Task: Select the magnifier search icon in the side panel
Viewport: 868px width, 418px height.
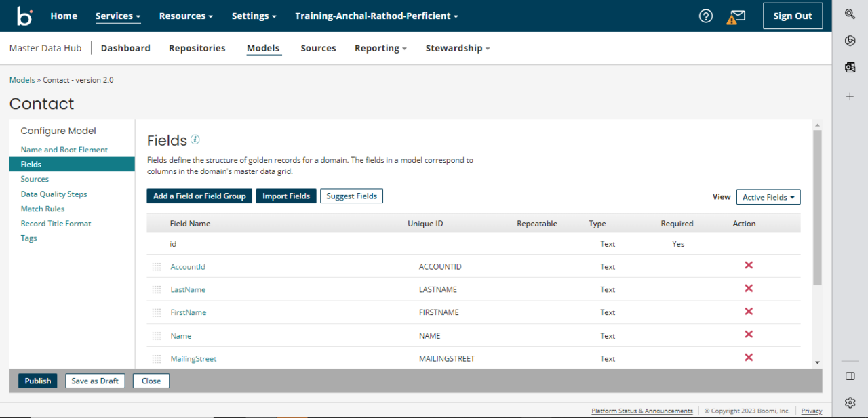Action: tap(850, 14)
